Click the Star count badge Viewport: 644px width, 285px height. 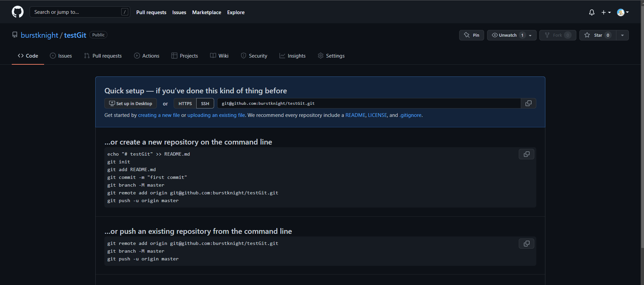click(608, 35)
